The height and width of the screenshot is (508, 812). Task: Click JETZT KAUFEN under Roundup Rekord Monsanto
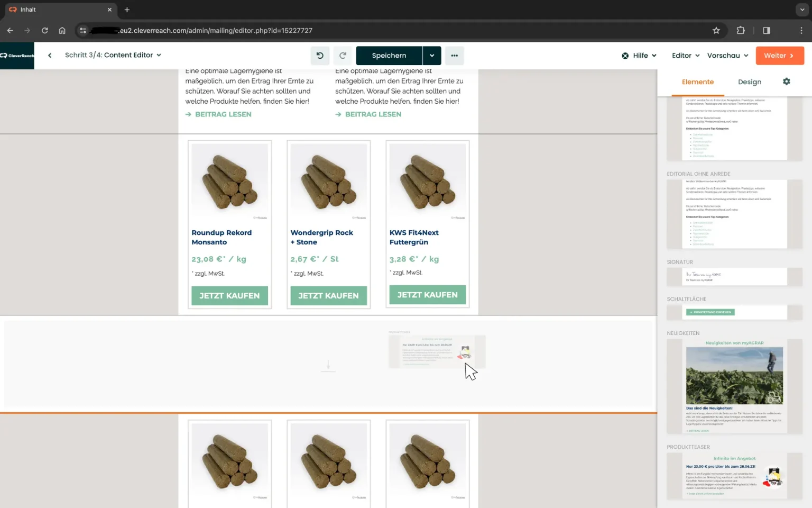point(229,296)
